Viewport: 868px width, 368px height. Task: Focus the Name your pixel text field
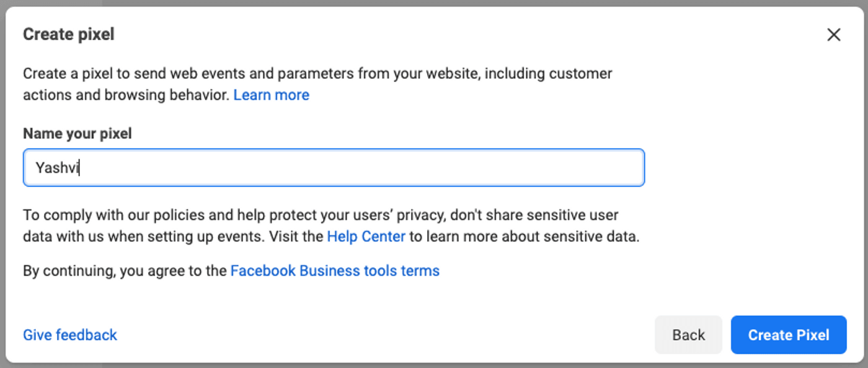pos(334,167)
